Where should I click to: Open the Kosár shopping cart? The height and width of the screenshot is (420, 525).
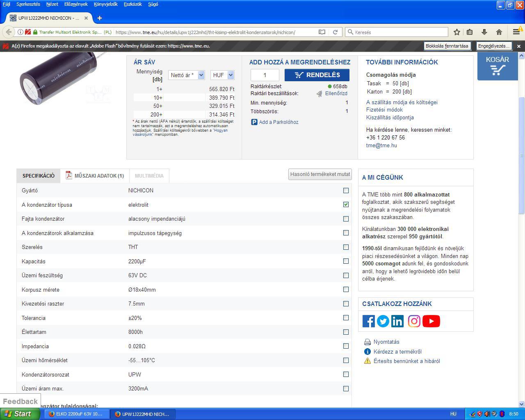[497, 66]
